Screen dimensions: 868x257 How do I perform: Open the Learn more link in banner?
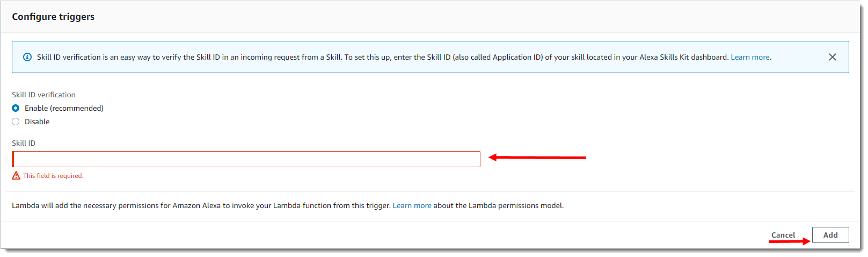tap(750, 57)
